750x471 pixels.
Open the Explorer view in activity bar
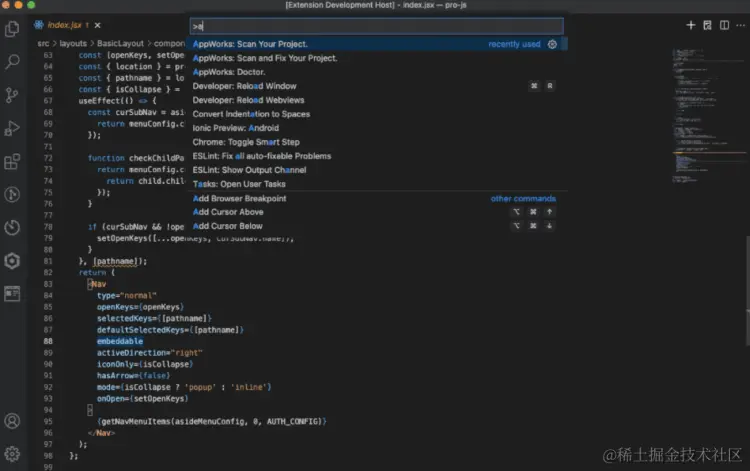pos(12,29)
